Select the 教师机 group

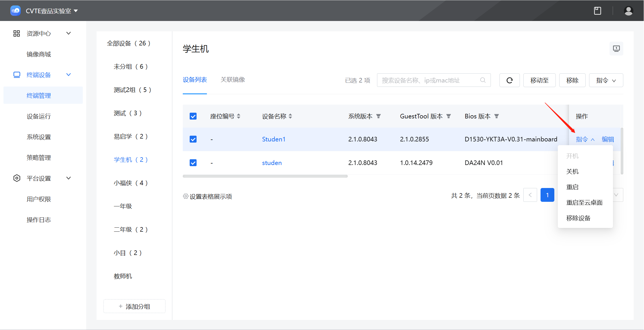point(123,276)
